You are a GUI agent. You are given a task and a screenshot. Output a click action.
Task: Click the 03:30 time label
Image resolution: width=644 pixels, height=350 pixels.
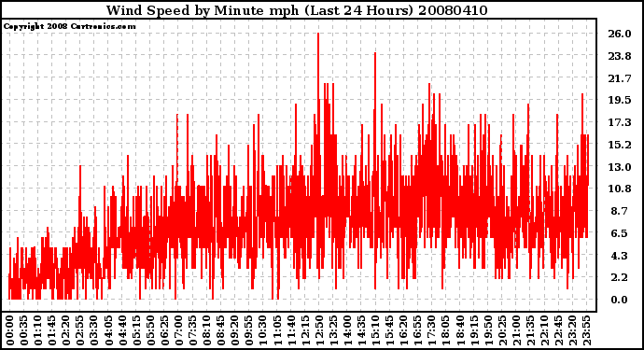tap(94, 330)
